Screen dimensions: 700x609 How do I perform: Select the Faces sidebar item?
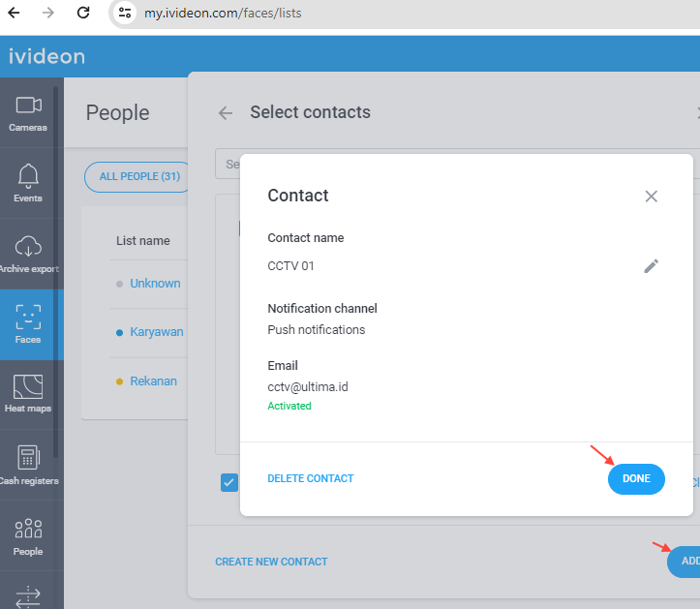pos(28,324)
